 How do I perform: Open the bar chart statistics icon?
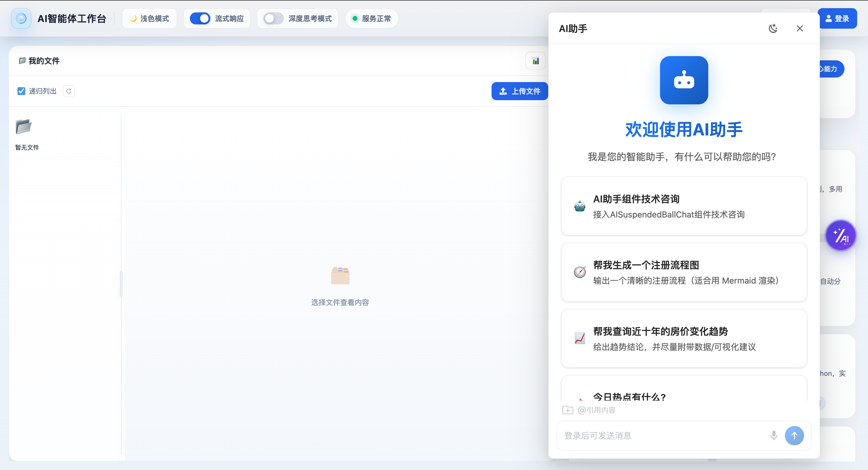point(536,61)
